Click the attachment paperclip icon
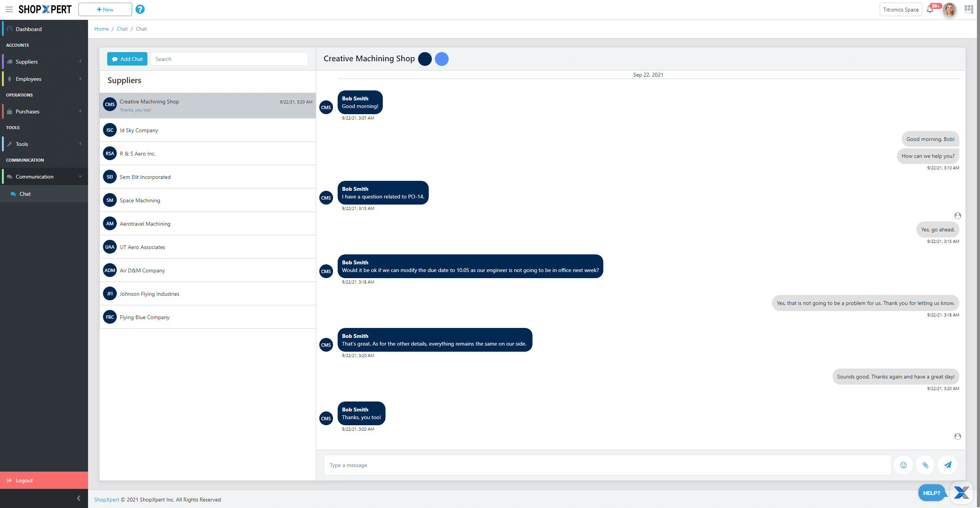980x508 pixels. 925,465
